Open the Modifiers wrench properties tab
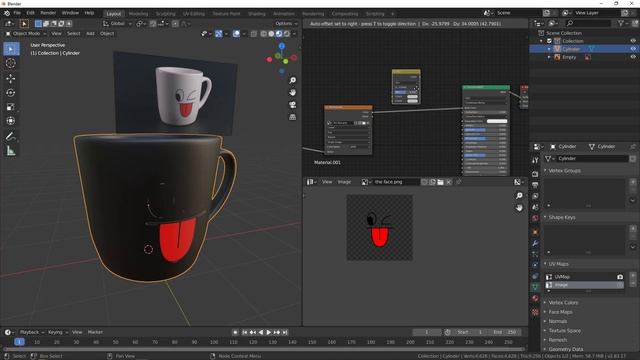640x360 pixels. (535, 243)
